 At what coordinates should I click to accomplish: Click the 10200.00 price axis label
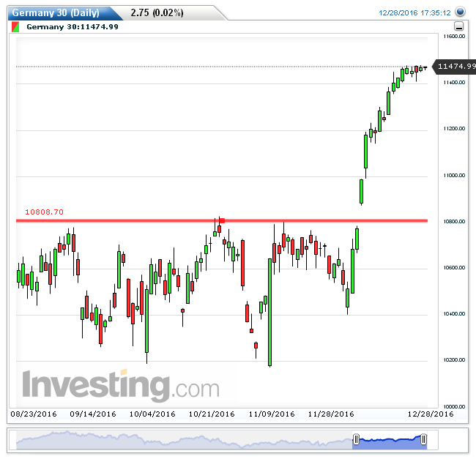pos(454,359)
